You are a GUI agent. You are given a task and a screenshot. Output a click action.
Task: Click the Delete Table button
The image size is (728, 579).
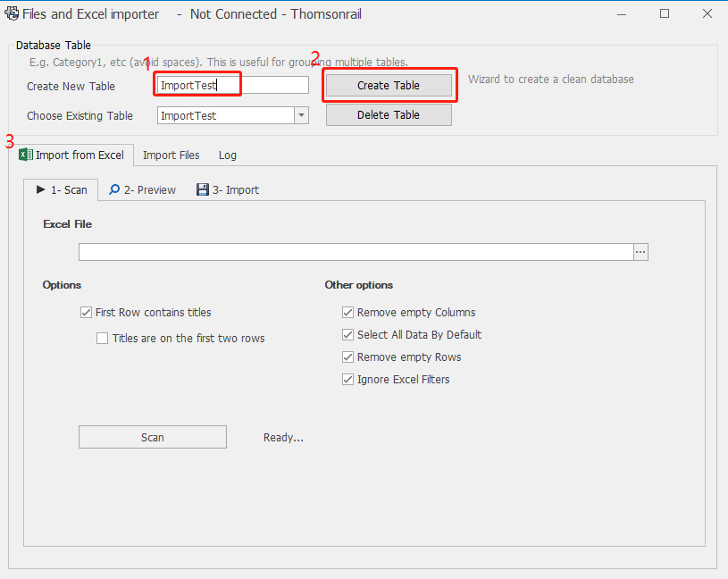click(389, 115)
